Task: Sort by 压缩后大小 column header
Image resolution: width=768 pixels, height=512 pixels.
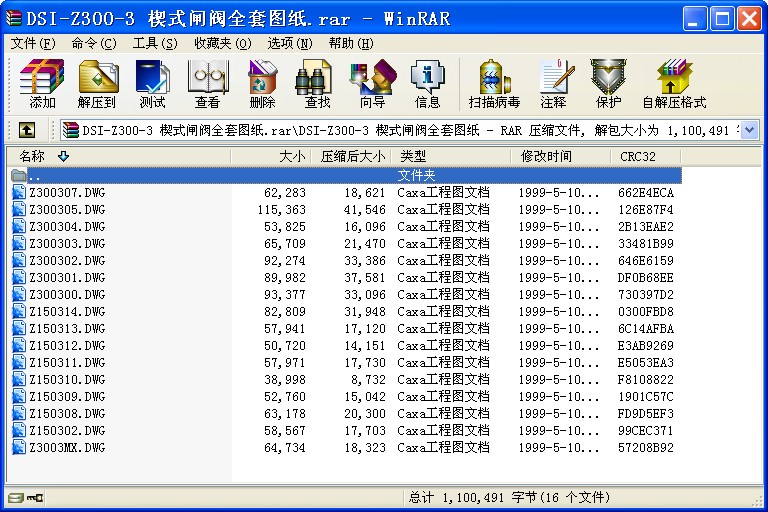Action: [x=351, y=156]
